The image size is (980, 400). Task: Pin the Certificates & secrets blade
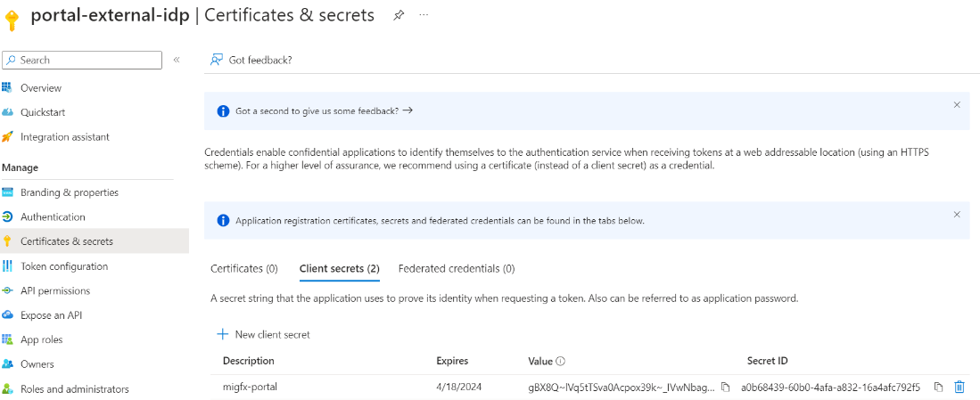point(398,16)
